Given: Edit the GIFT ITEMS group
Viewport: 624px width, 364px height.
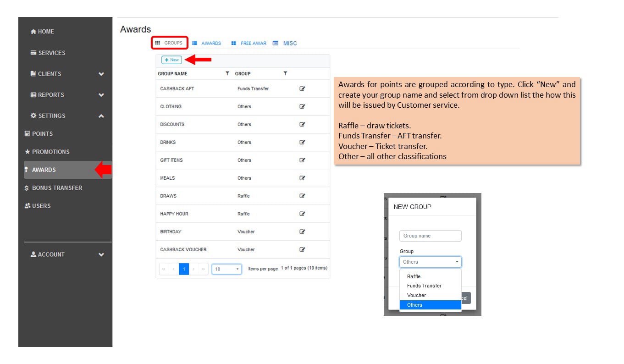Looking at the screenshot, I should pyautogui.click(x=302, y=160).
